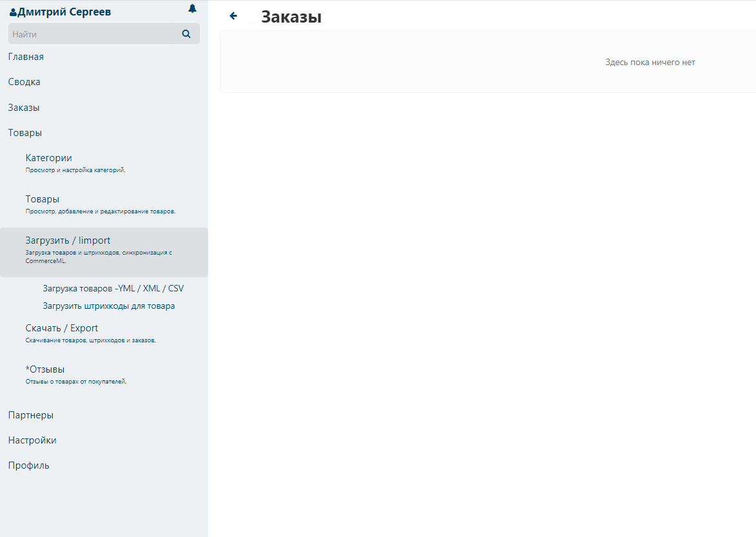This screenshot has width=756, height=537.
Task: Collapse the Товары top-level menu
Action: 25,133
